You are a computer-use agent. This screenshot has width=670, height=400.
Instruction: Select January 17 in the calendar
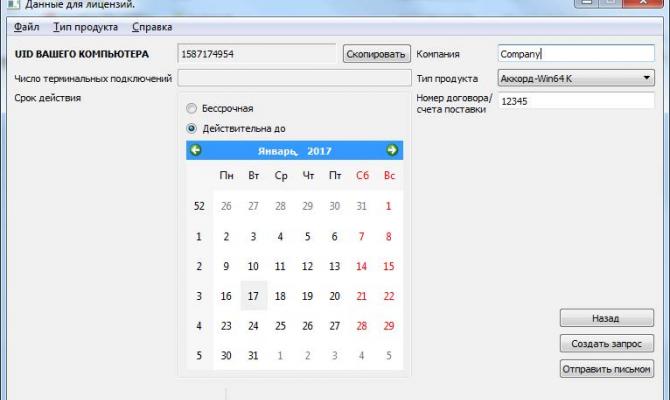[x=253, y=296]
